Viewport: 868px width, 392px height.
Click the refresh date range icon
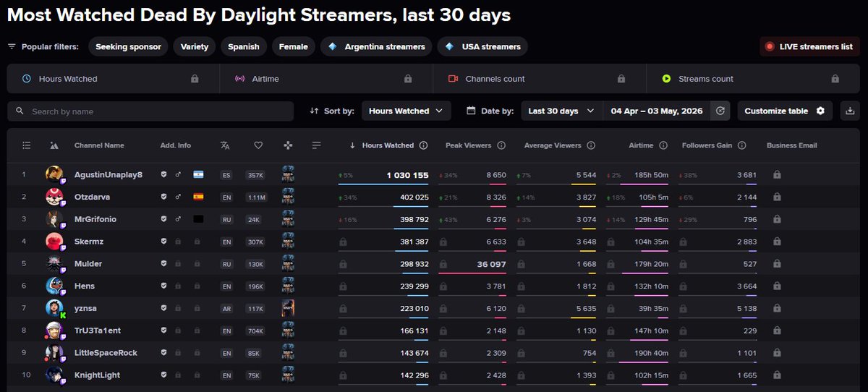pos(720,111)
